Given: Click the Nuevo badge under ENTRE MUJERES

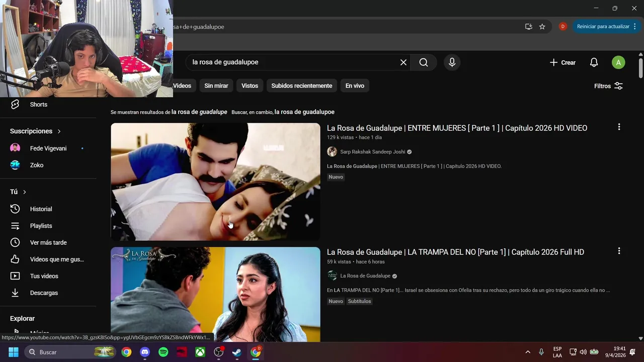Looking at the screenshot, I should tap(336, 177).
